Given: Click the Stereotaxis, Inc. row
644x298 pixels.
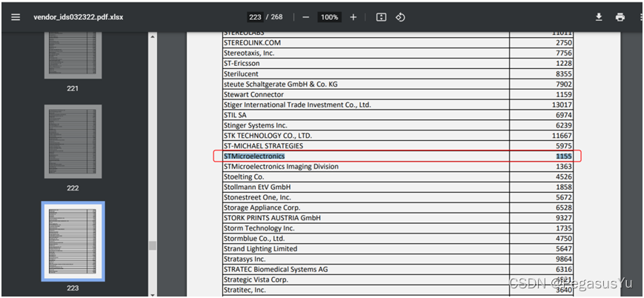Looking at the screenshot, I should pos(397,53).
